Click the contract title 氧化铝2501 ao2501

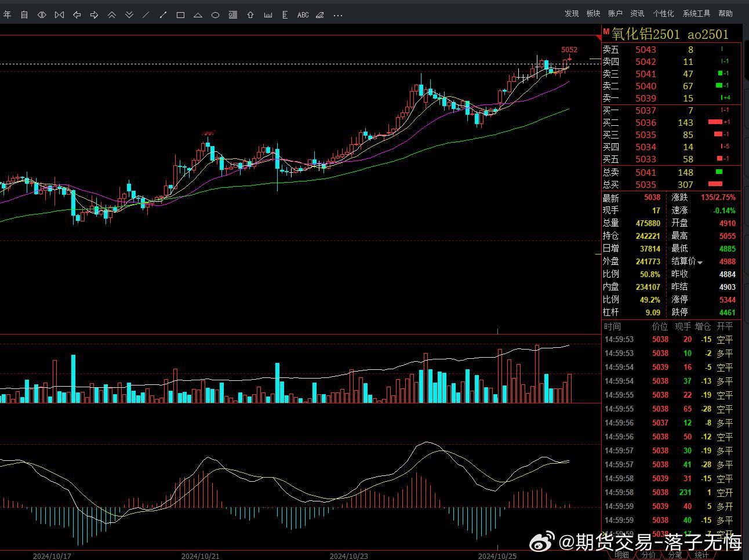tap(670, 34)
